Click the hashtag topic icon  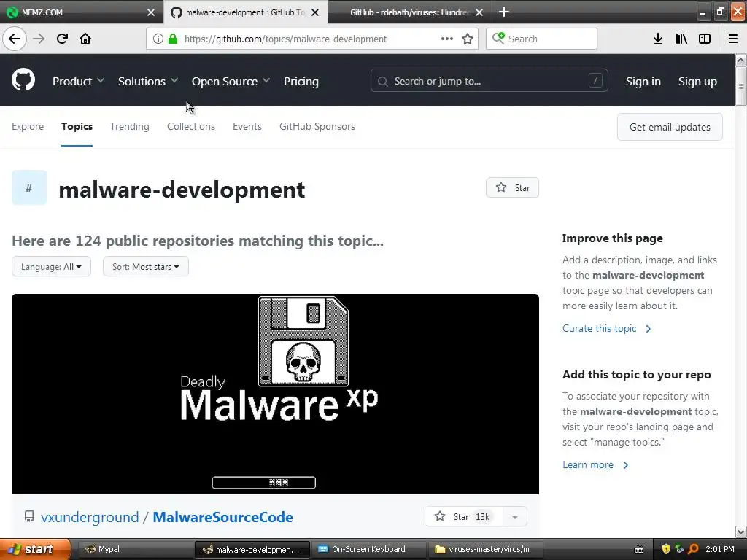(29, 187)
